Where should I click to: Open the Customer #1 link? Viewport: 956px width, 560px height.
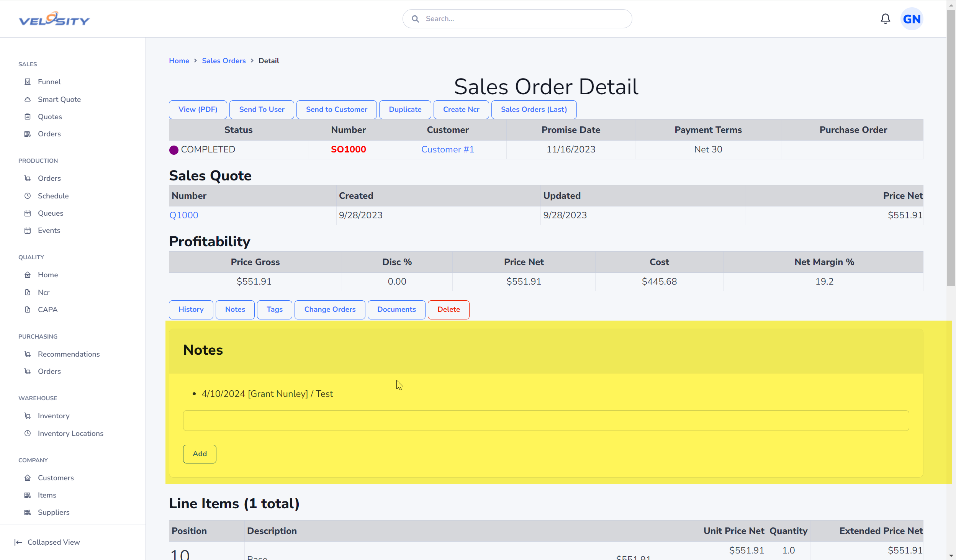[447, 149]
